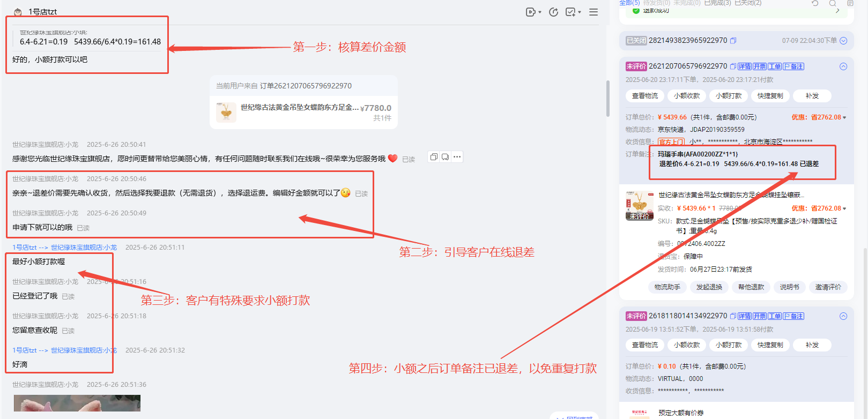
Task: Click the search magnifier icon above order list
Action: click(833, 3)
